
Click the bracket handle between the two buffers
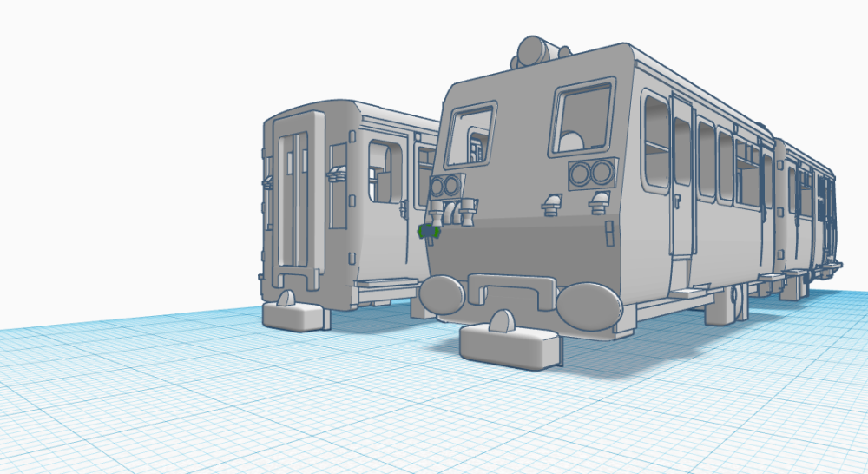click(x=512, y=287)
